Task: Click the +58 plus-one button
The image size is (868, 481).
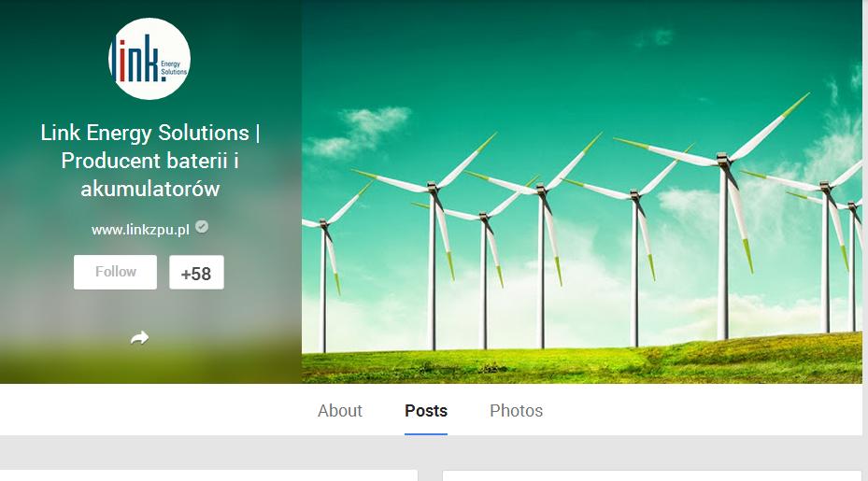Action: 196,273
